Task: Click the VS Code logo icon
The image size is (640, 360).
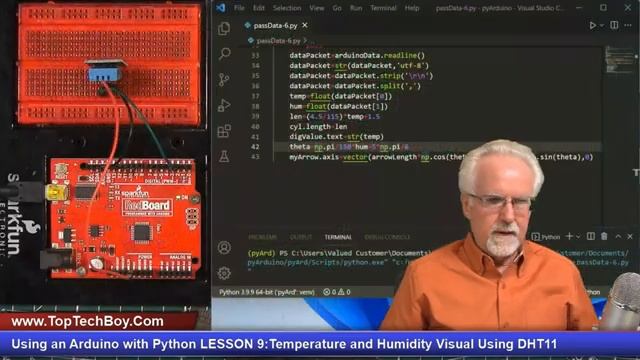Action: [221, 8]
